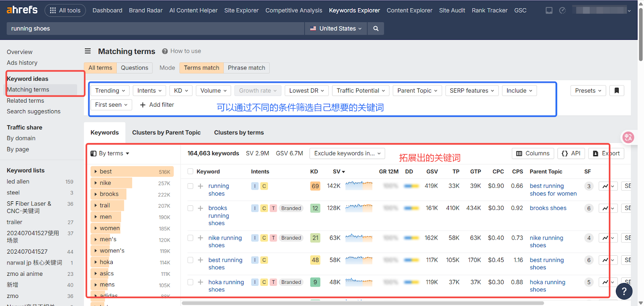Open the help question mark button
The image size is (644, 306).
tap(624, 291)
